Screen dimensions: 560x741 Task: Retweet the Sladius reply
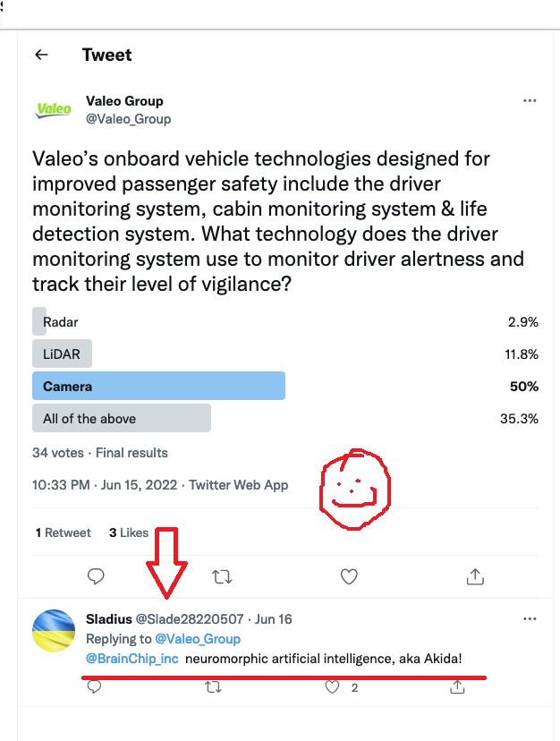[x=213, y=687]
